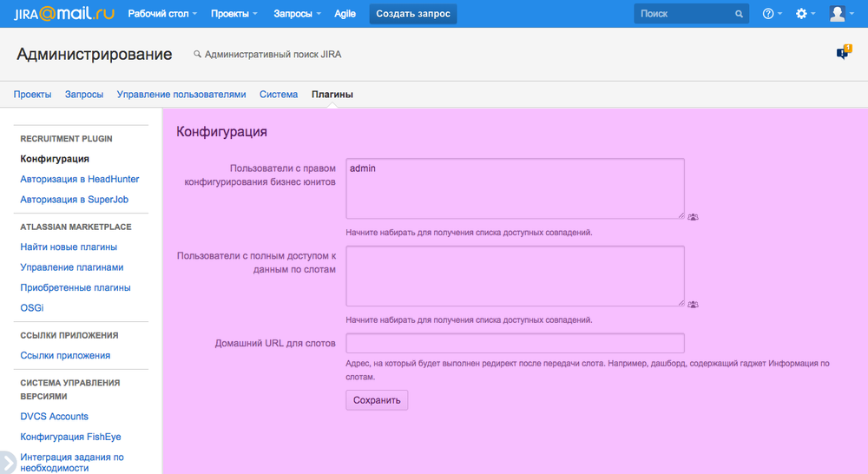868x474 pixels.
Task: Open user picker icon for бизнес юнитов field
Action: (x=693, y=217)
